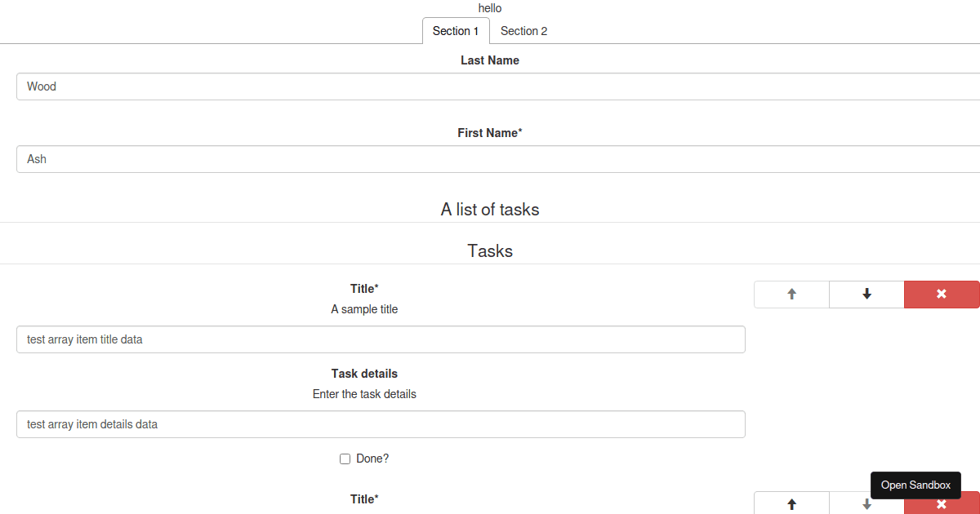
Task: Click the first task's Title input
Action: [327, 339]
